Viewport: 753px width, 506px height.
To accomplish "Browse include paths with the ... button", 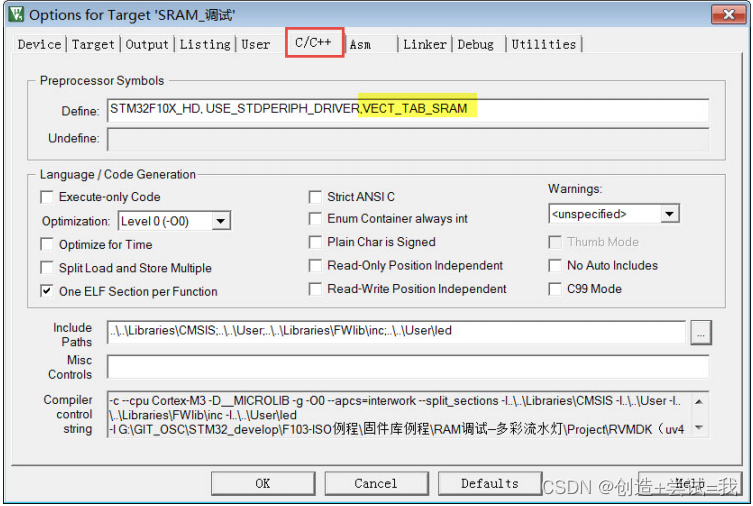I will coord(701,332).
